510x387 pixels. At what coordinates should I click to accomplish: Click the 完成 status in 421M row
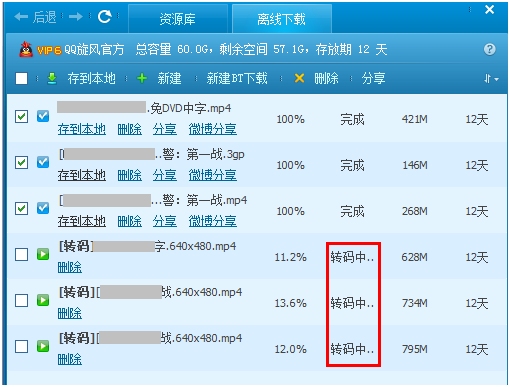tap(352, 119)
